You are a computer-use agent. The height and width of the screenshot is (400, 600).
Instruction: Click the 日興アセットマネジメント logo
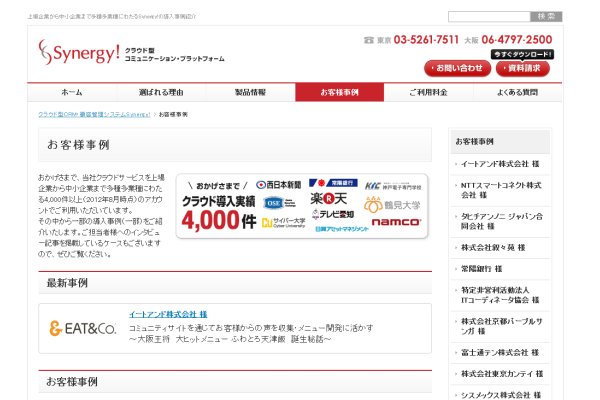pyautogui.click(x=342, y=229)
